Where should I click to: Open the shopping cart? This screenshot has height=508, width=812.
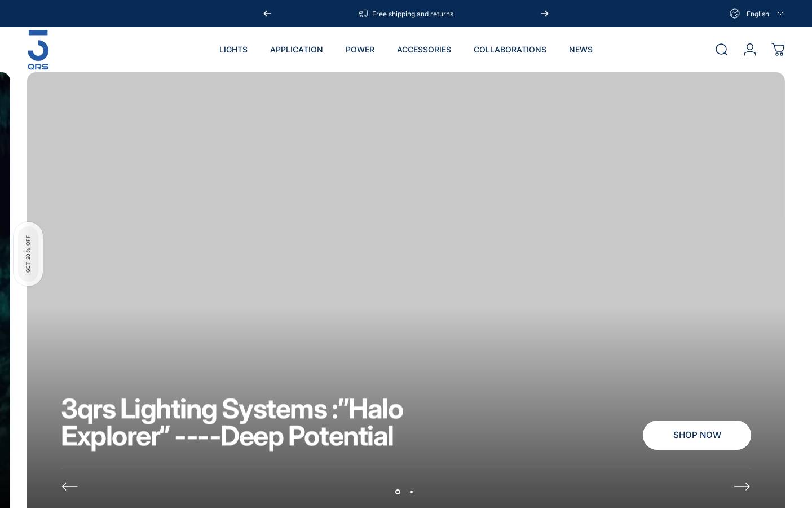(x=778, y=50)
